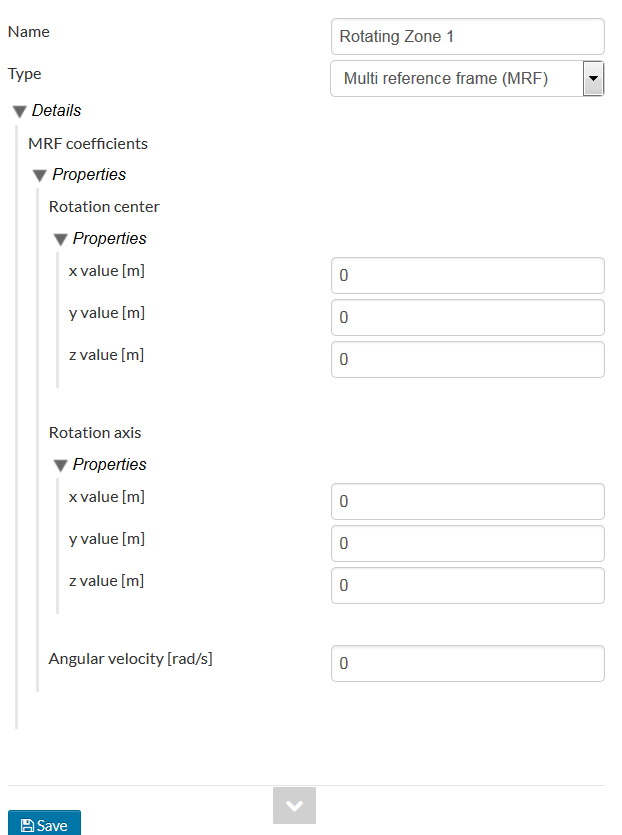622x835 pixels.
Task: Click the Rotation axis label
Action: pos(95,433)
